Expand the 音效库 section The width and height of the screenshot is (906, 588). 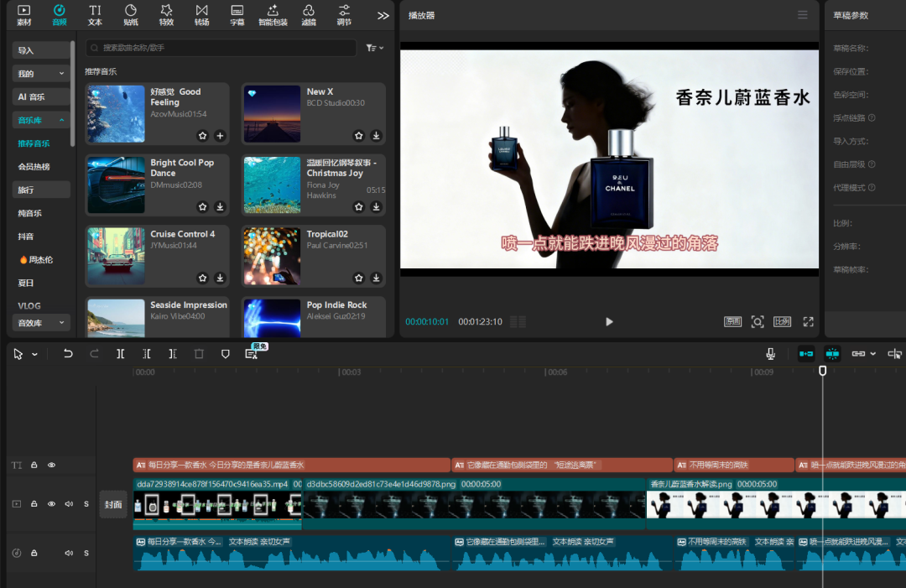(40, 323)
